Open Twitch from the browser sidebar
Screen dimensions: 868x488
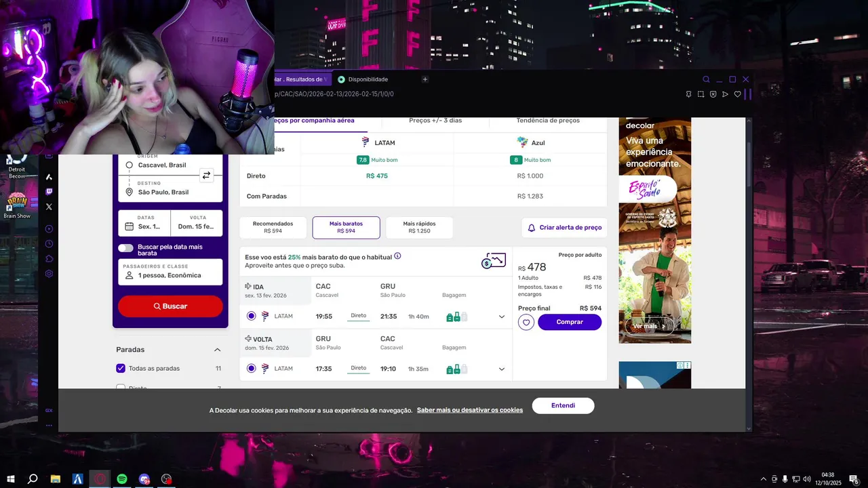pos(49,192)
